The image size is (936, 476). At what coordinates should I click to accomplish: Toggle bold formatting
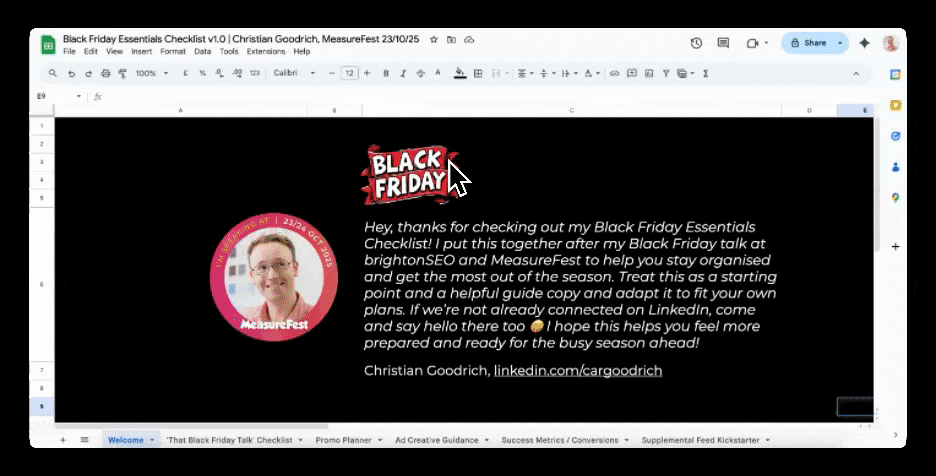click(x=386, y=73)
